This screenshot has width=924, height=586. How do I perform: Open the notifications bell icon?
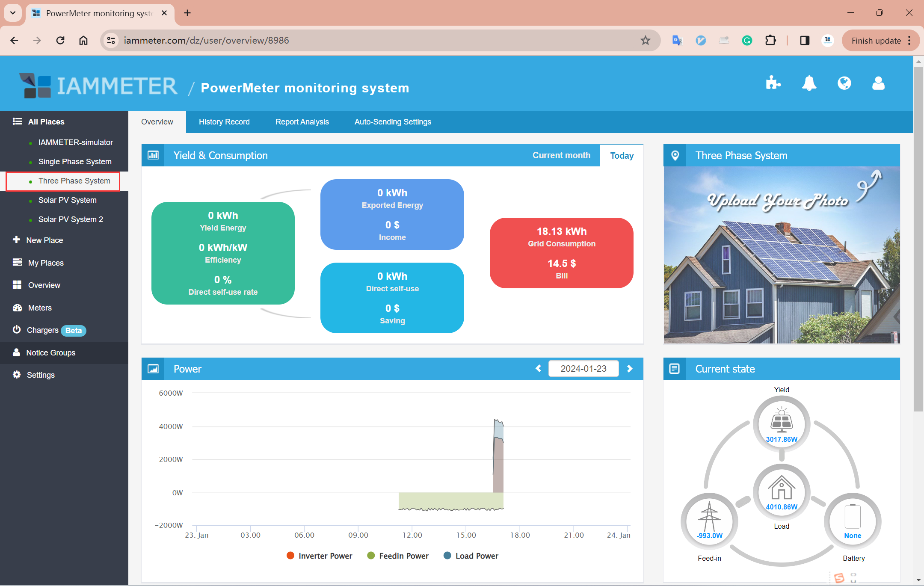coord(809,83)
